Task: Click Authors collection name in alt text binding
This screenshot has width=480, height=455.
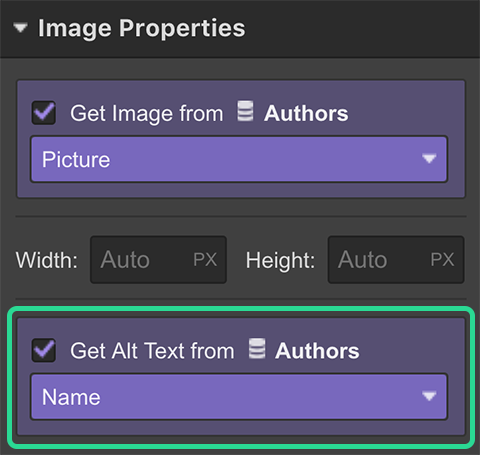Action: click(x=317, y=351)
